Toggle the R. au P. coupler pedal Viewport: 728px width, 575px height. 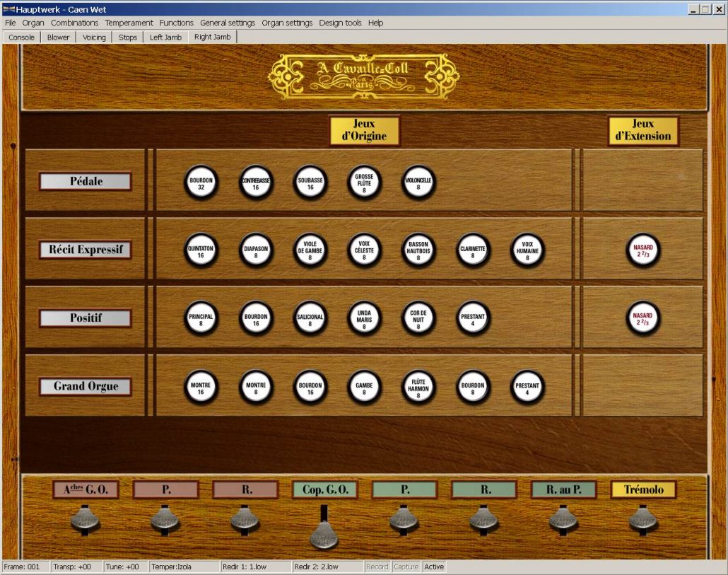pos(563,519)
